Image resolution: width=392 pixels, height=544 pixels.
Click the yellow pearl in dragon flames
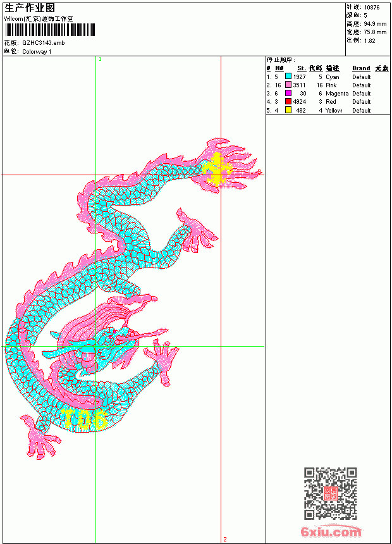click(216, 170)
